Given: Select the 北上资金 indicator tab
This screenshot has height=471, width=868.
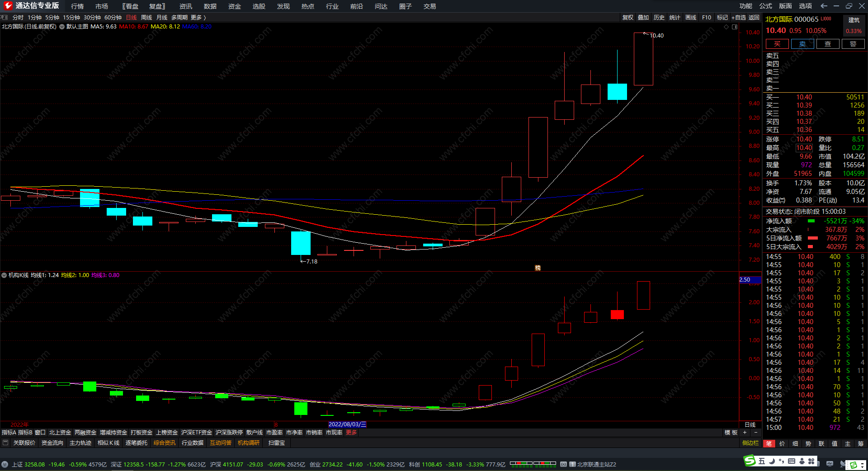Looking at the screenshot, I should click(60, 433).
